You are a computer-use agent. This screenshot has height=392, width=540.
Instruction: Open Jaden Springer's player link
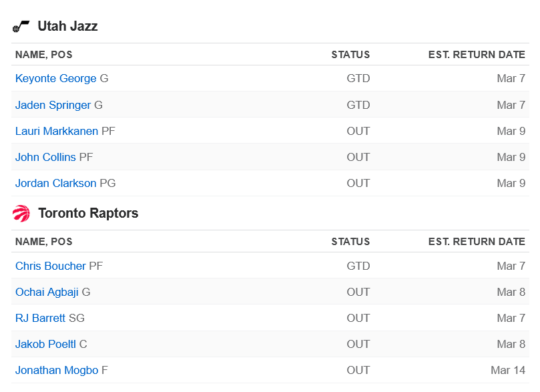(x=53, y=105)
